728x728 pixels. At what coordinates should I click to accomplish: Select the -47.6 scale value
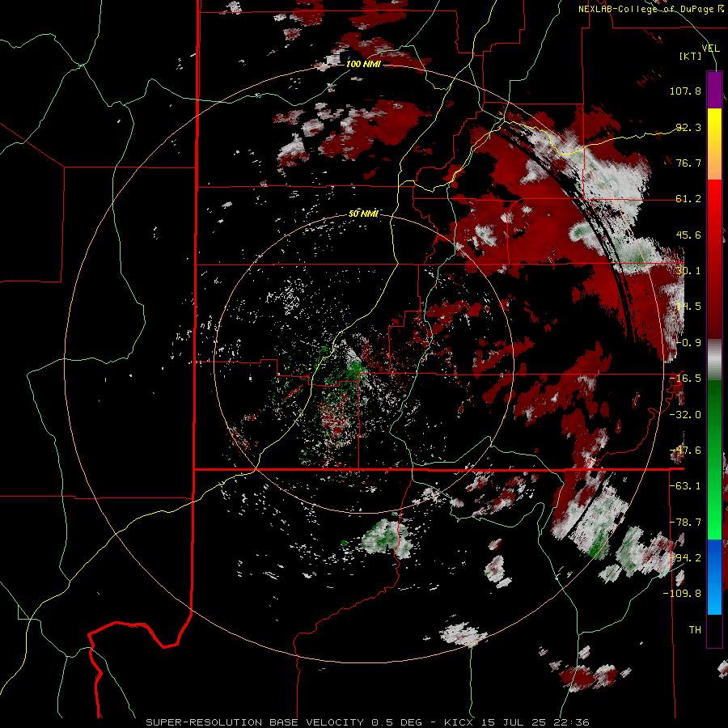685,451
